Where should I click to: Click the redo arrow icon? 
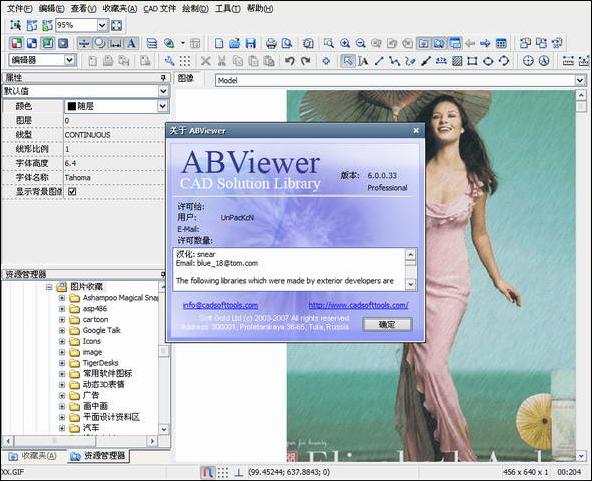[305, 61]
